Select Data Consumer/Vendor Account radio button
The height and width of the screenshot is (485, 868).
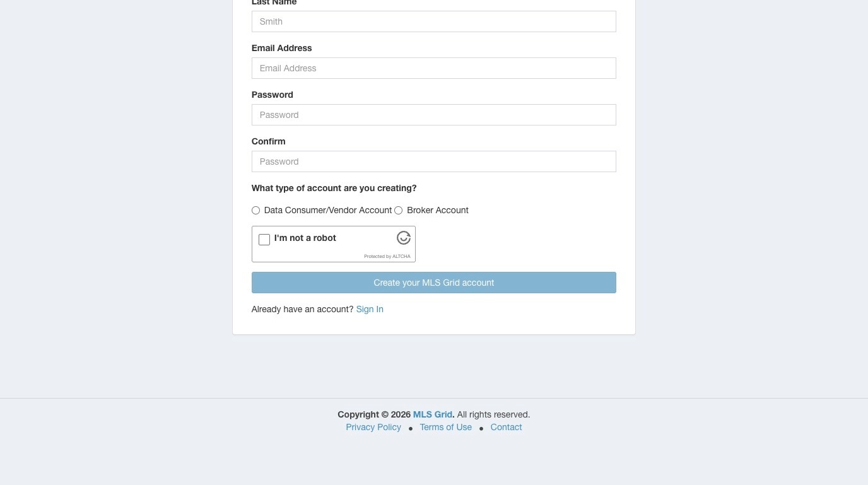tap(255, 211)
